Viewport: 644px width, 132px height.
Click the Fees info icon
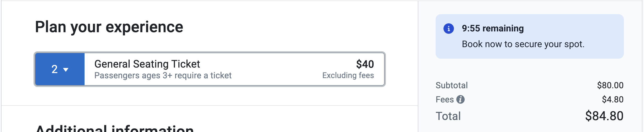tap(460, 100)
